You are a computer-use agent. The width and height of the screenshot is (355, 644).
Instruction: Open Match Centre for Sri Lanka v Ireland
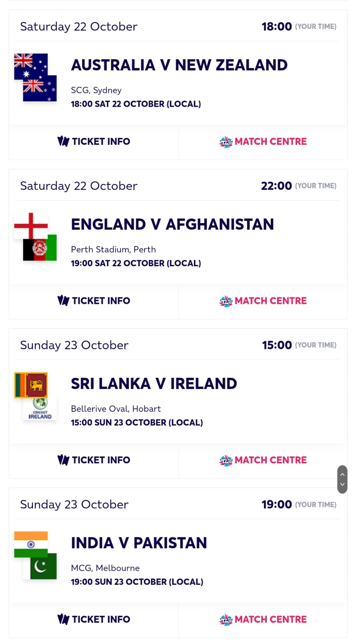(263, 460)
